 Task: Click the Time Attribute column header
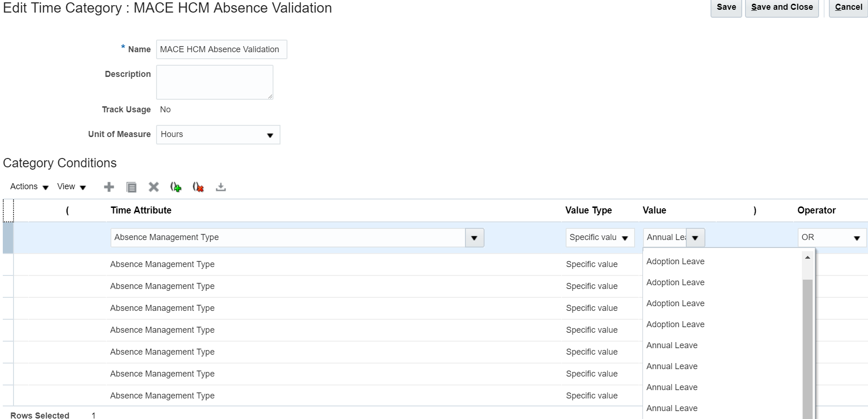click(141, 210)
